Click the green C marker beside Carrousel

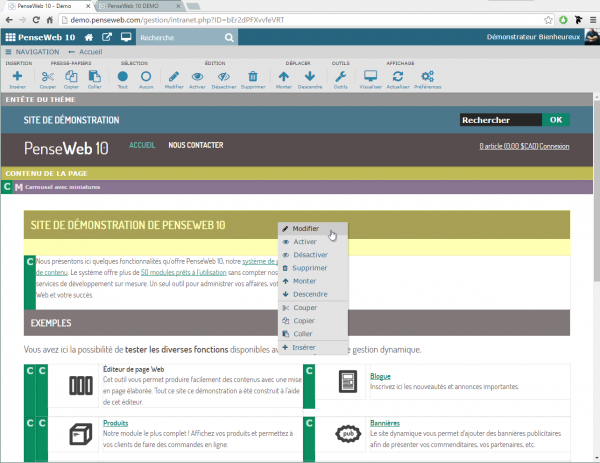tap(7, 187)
